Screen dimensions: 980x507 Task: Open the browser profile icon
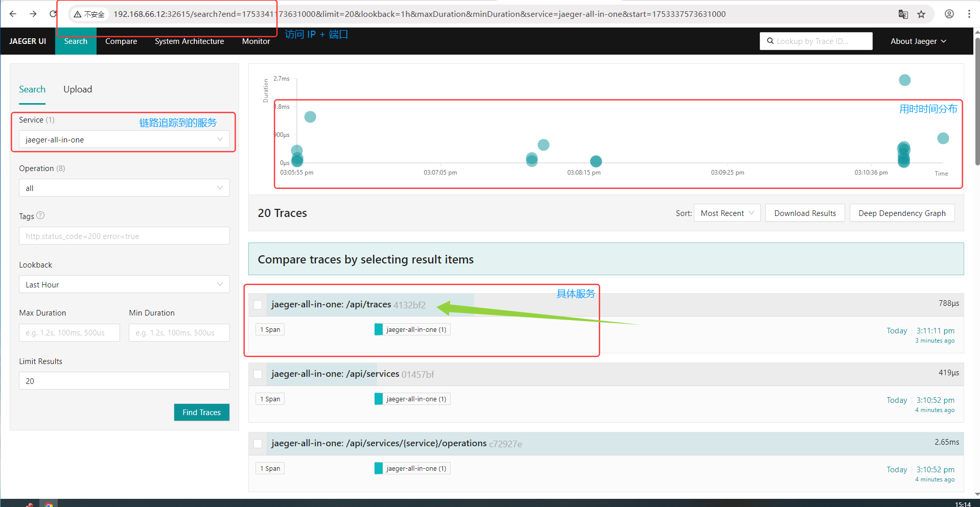click(x=949, y=14)
